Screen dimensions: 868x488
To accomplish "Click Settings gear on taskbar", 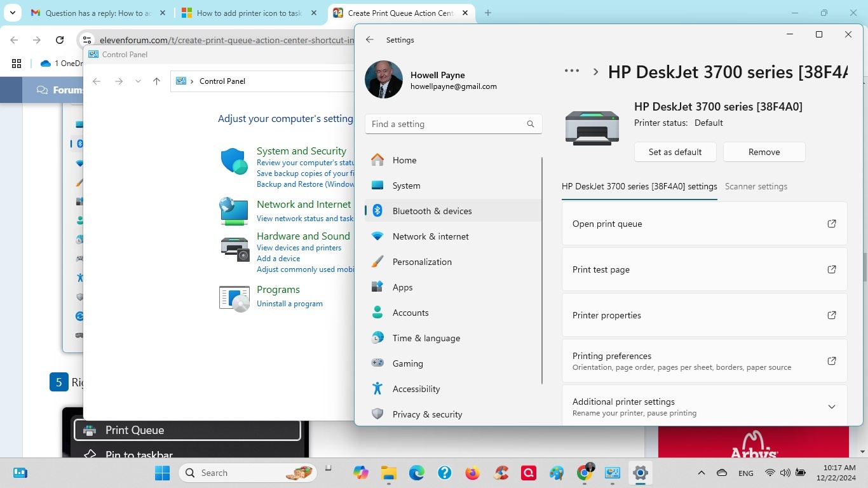I will tap(641, 473).
